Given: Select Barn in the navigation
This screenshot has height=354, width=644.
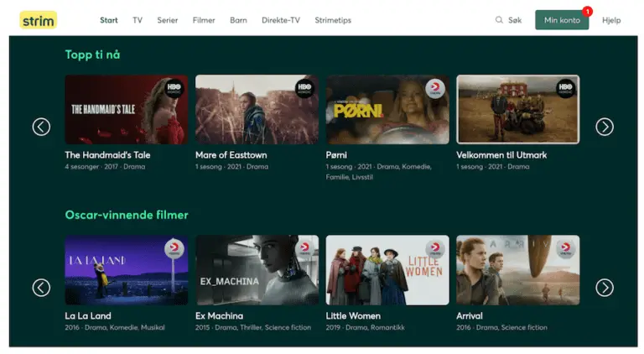Looking at the screenshot, I should pyautogui.click(x=238, y=20).
